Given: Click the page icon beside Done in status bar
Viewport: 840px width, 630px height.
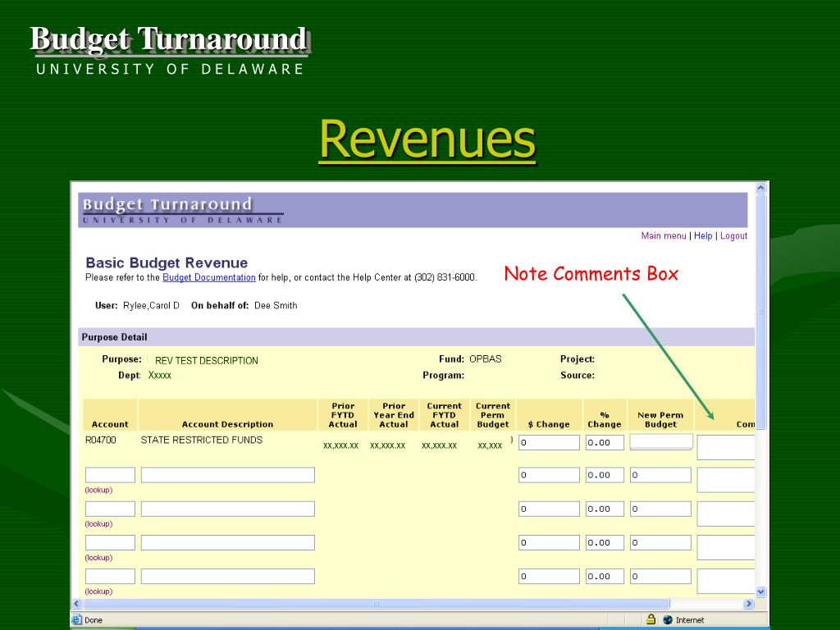Looking at the screenshot, I should pyautogui.click(x=76, y=620).
